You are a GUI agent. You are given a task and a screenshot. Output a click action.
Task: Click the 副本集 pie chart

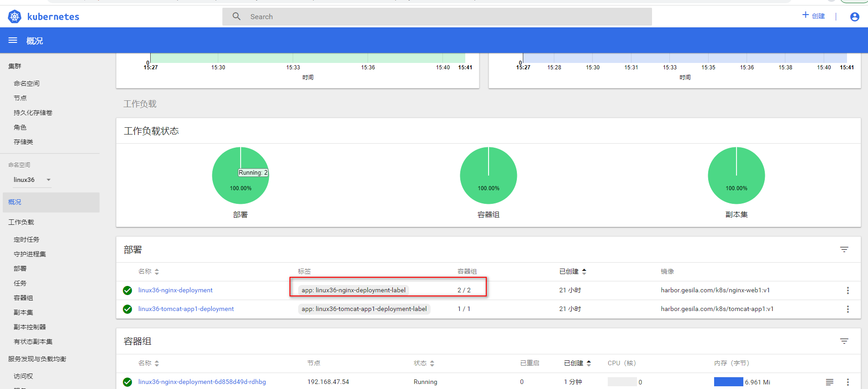pos(736,176)
